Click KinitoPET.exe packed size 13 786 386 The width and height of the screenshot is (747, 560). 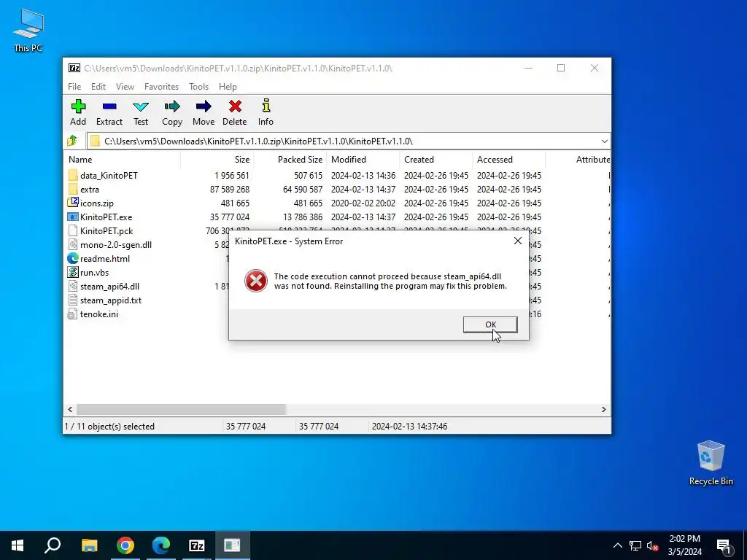303,217
